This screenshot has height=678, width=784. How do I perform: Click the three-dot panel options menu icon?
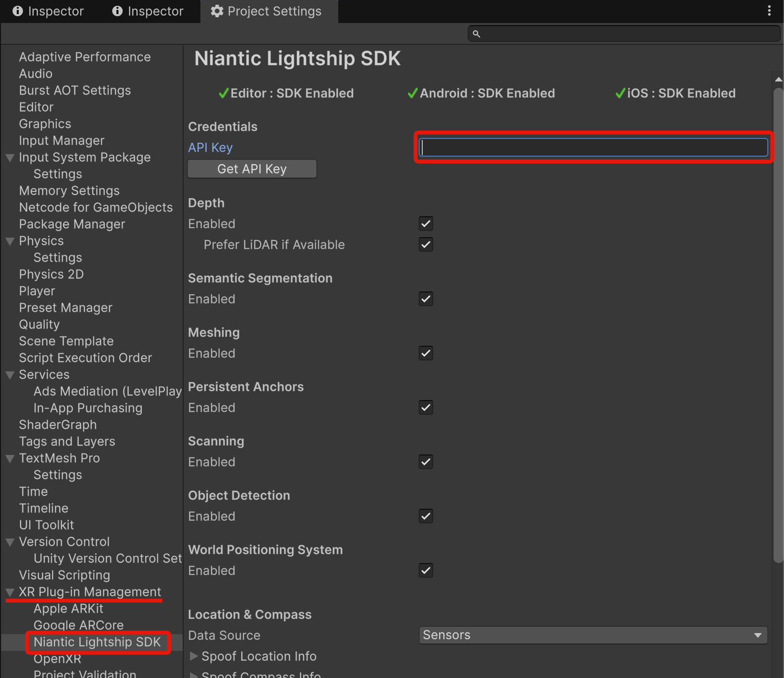click(x=769, y=11)
